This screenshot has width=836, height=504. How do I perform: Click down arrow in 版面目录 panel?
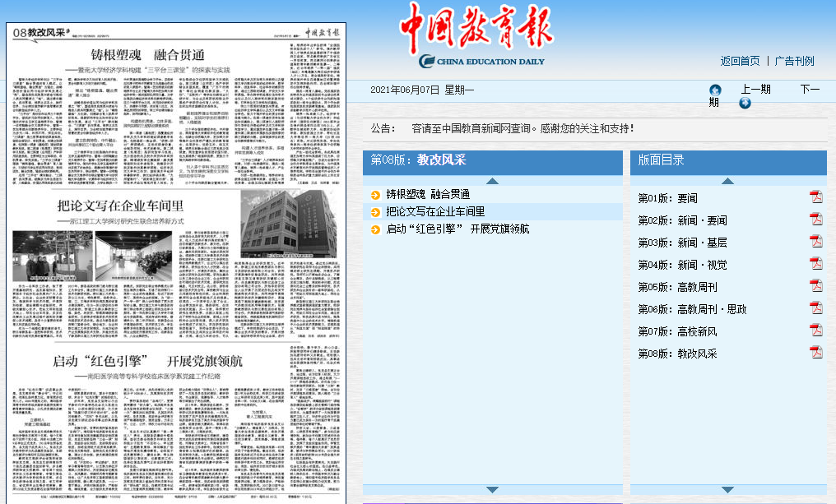[x=727, y=490]
